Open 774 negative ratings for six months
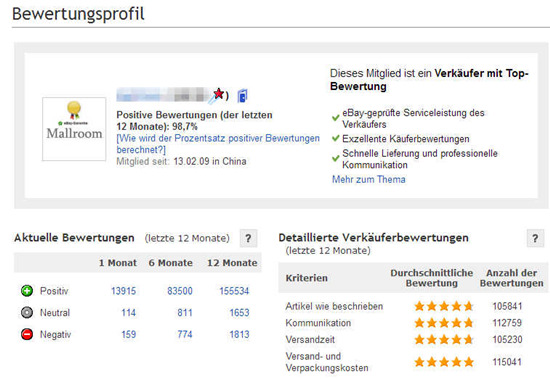550x379 pixels. point(185,334)
